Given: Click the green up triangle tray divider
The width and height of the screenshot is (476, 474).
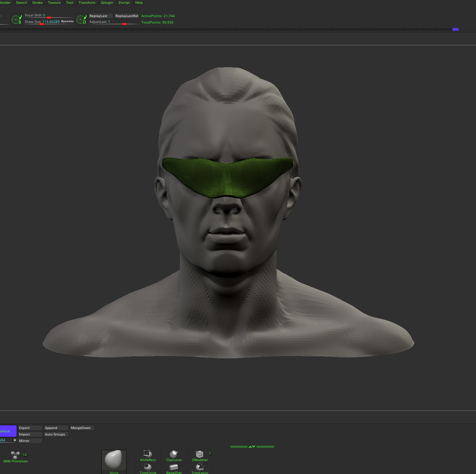Looking at the screenshot, I should click(249, 447).
